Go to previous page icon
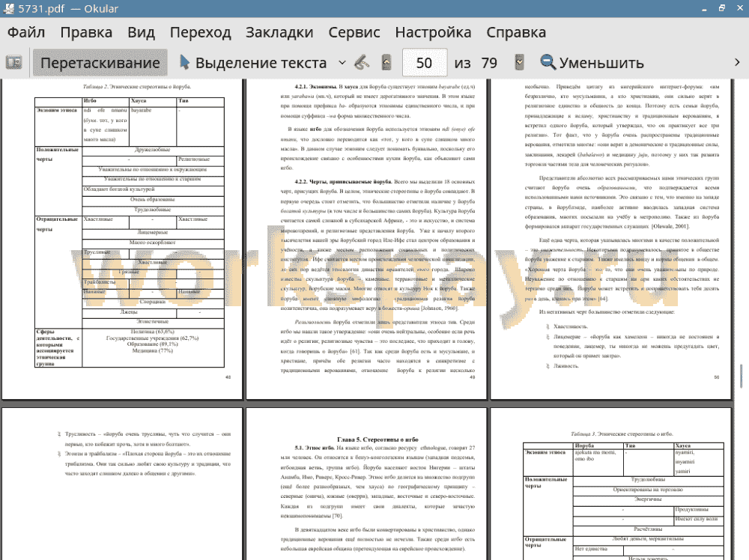Viewport: 749px width, 560px height. 386,63
